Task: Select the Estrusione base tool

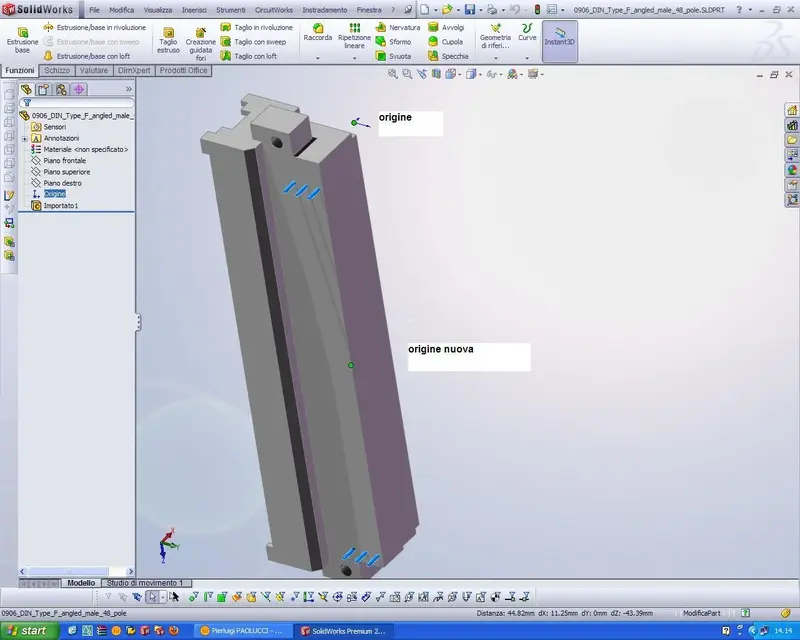Action: (22, 40)
